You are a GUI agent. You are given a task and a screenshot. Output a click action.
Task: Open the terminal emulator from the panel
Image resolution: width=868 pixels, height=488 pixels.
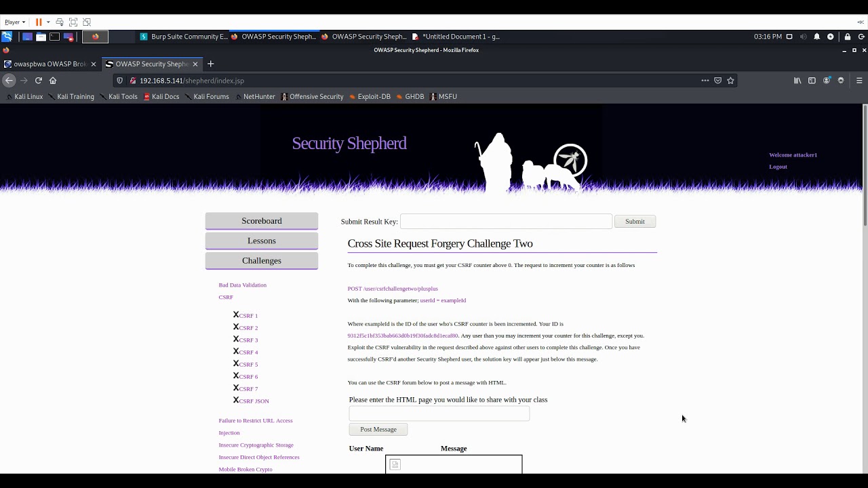54,37
